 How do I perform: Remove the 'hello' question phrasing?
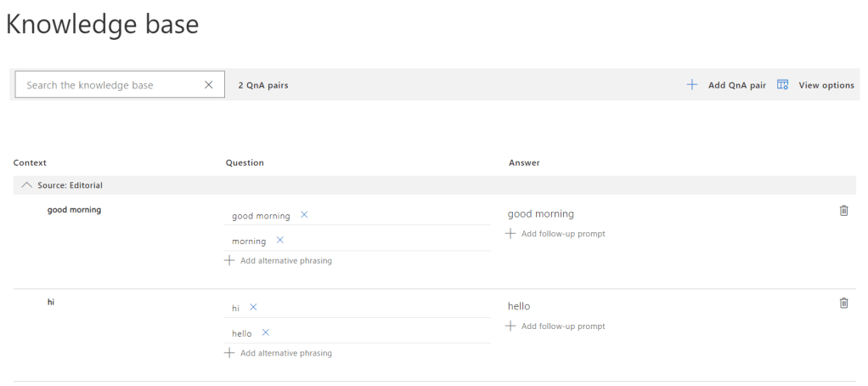[x=266, y=332]
